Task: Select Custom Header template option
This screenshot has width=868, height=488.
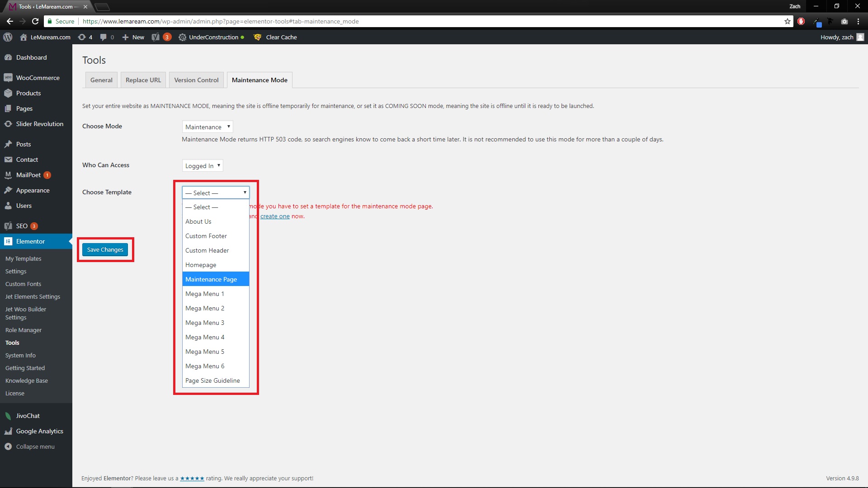Action: 216,250
